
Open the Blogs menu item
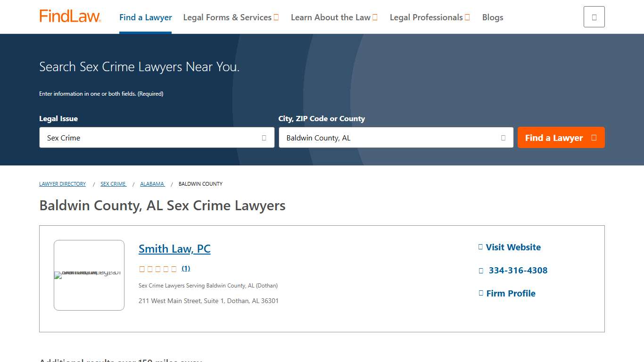click(x=492, y=17)
